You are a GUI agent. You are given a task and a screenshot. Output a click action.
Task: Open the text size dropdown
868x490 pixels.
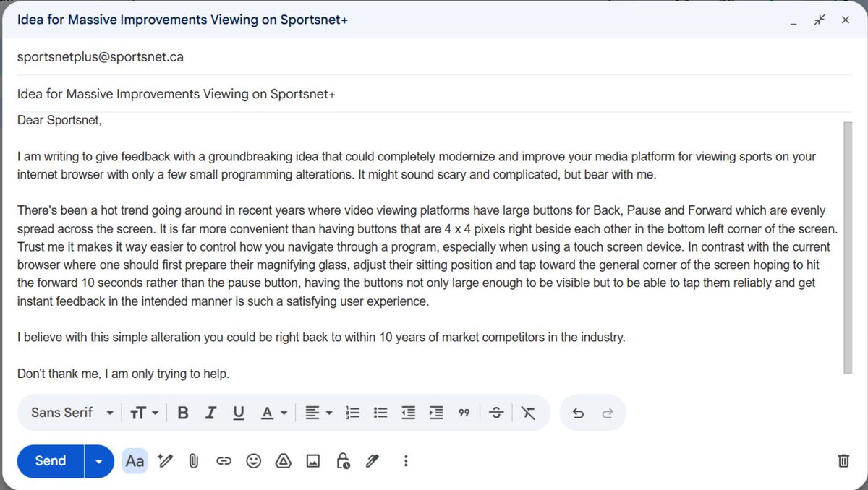coord(144,413)
